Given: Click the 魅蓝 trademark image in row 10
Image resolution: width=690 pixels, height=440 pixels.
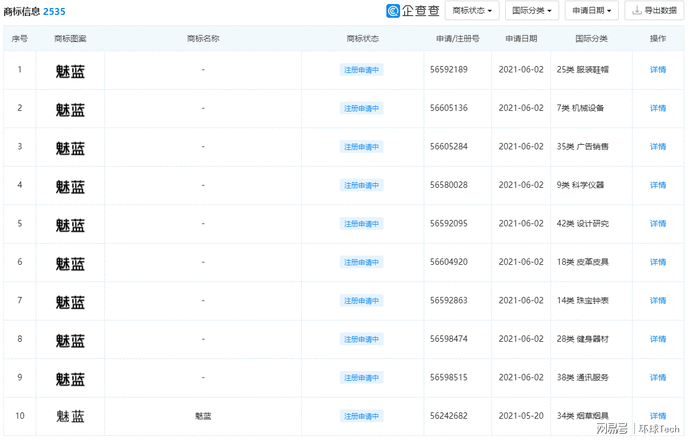Looking at the screenshot, I should pyautogui.click(x=70, y=416).
